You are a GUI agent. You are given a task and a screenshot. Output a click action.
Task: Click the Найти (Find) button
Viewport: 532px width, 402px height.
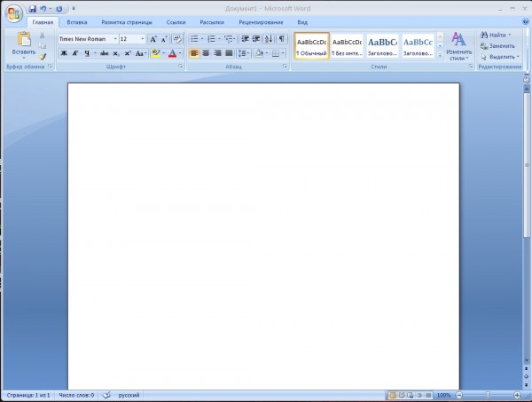click(496, 35)
